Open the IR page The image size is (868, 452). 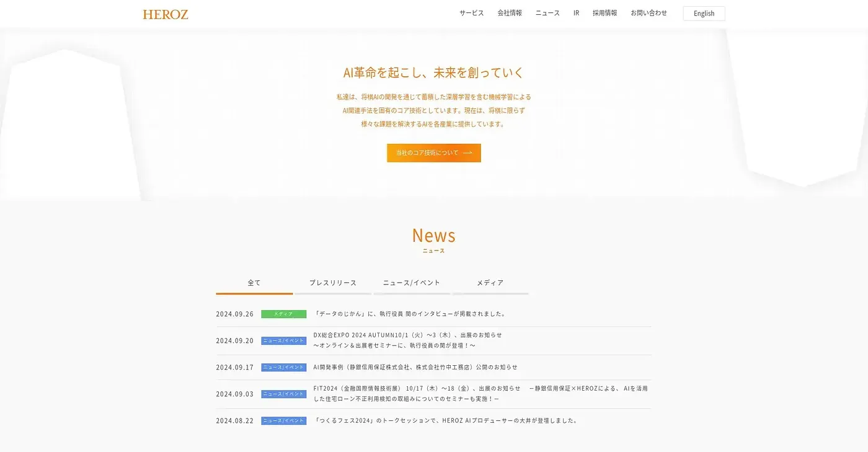(x=576, y=13)
